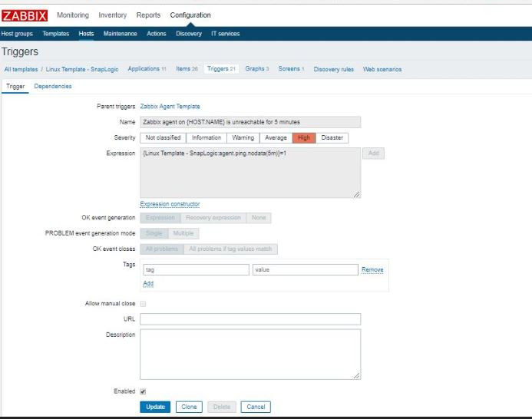Click the Description text area
The width and height of the screenshot is (532, 419).
tap(250, 355)
